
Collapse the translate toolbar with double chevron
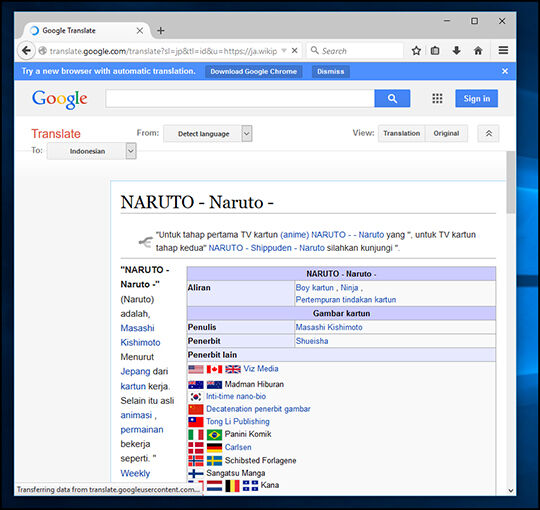click(488, 133)
